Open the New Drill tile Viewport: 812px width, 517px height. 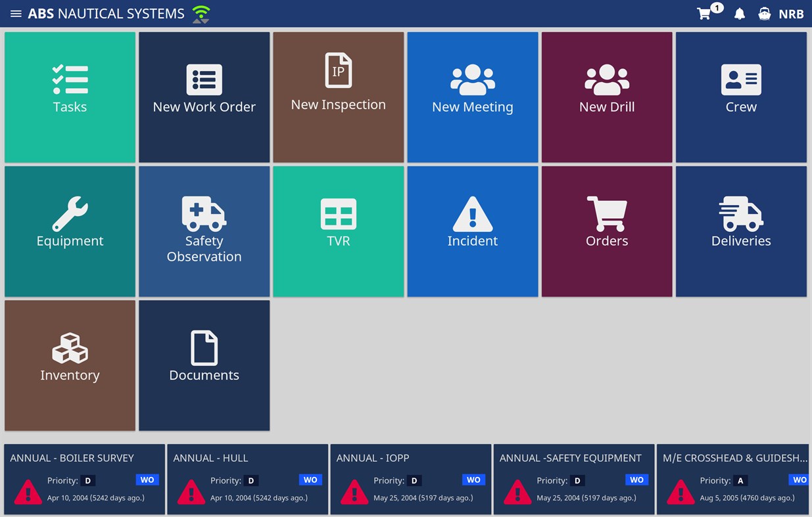[607, 97]
